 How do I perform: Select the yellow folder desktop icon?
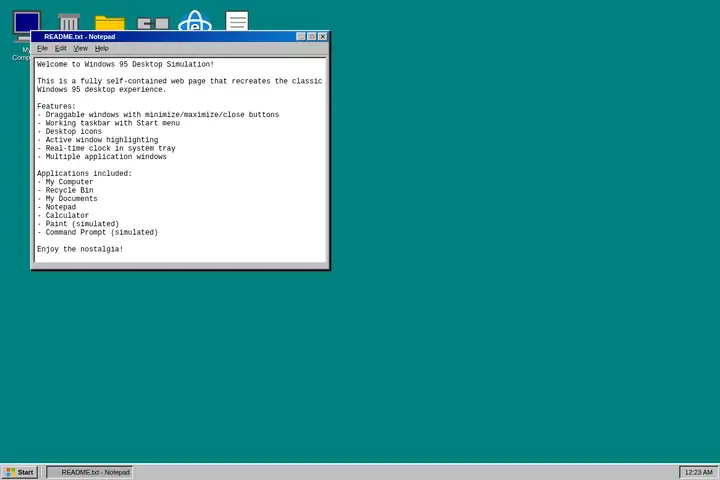tap(110, 23)
